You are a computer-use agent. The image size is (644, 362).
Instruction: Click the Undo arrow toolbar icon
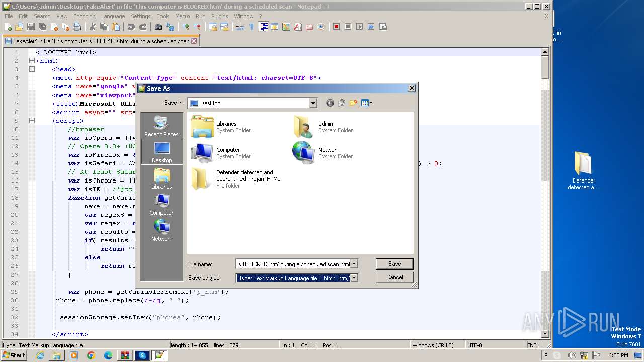[131, 27]
